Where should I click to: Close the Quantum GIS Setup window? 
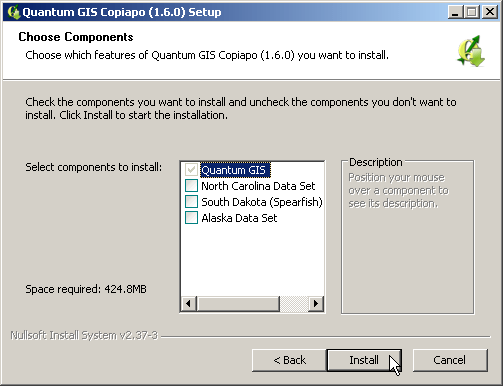pos(490,12)
